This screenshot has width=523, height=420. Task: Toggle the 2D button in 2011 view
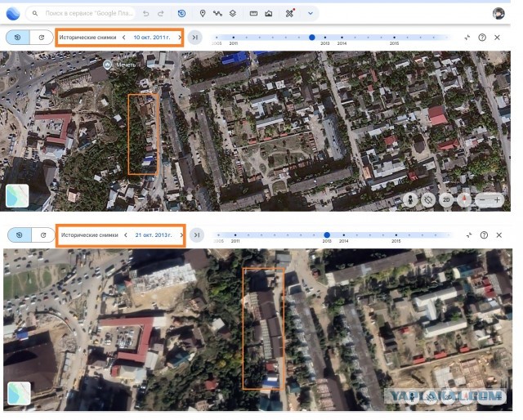pos(446,200)
